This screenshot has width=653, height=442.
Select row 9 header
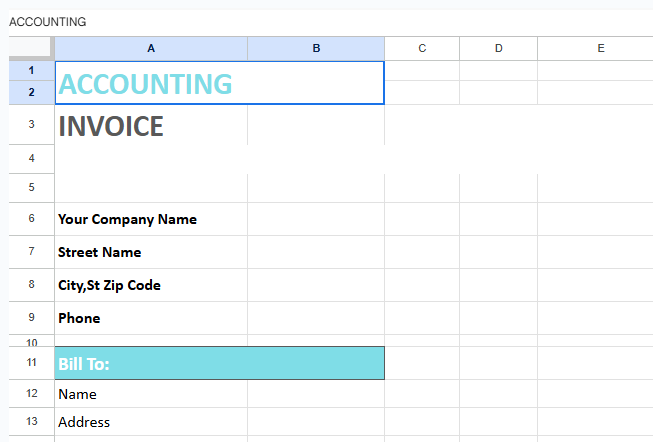tap(31, 317)
